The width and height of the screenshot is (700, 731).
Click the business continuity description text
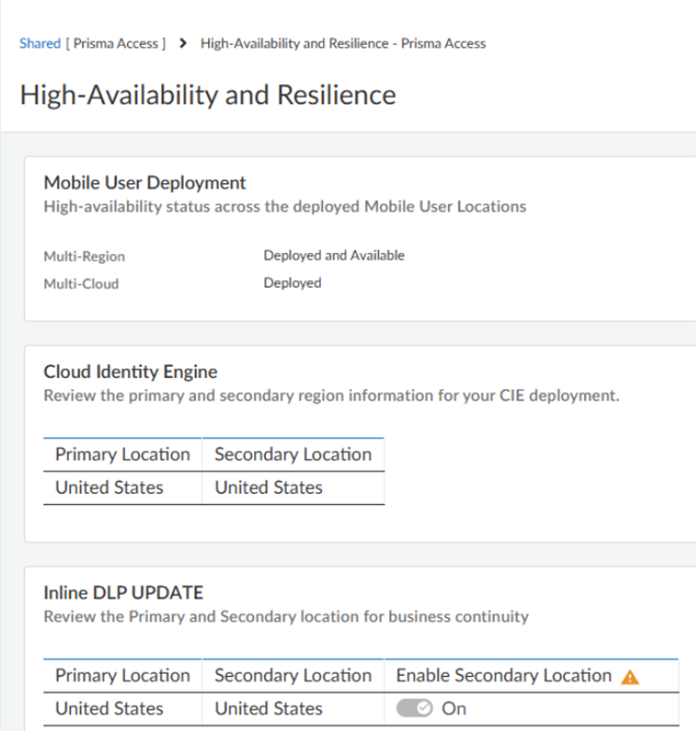pos(287,617)
